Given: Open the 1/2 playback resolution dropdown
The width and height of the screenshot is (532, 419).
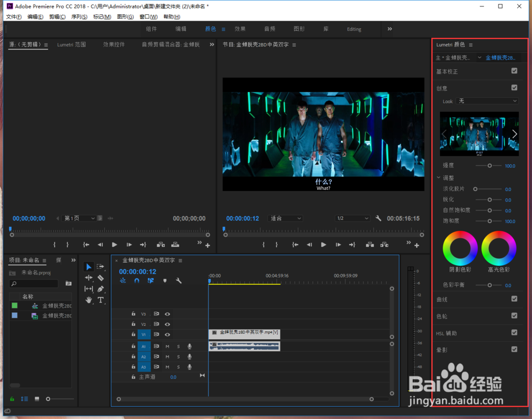Looking at the screenshot, I should (x=352, y=219).
